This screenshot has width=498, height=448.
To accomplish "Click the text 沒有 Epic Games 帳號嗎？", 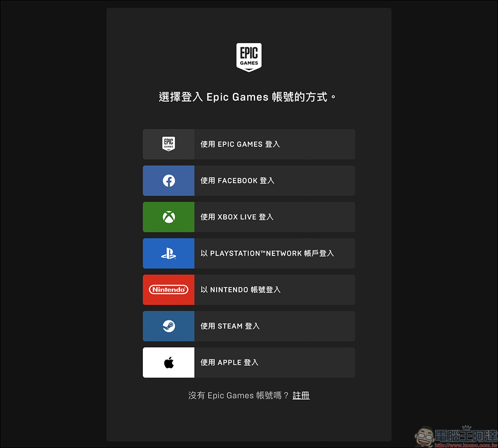I will tap(238, 396).
